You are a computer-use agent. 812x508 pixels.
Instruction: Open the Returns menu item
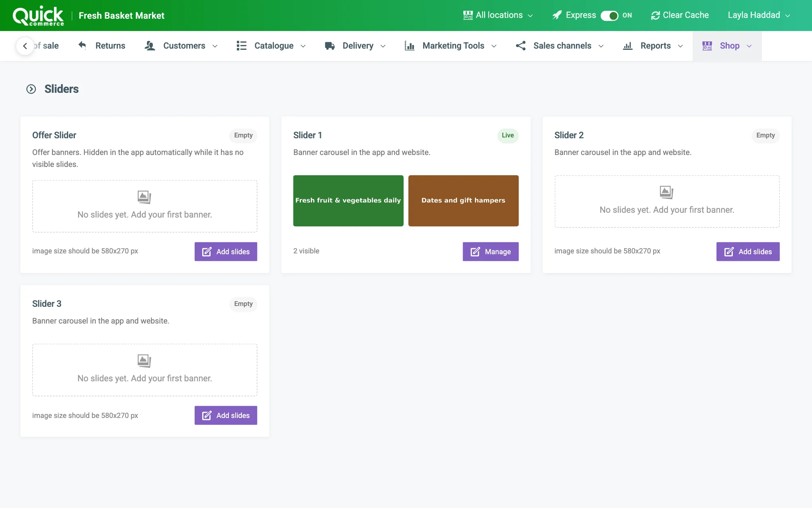click(x=101, y=46)
